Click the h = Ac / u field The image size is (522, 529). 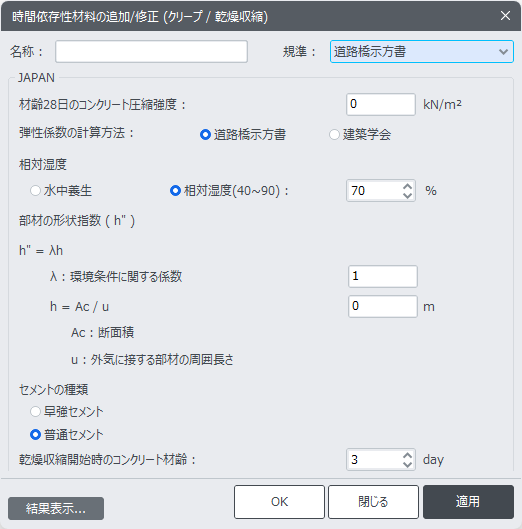tap(383, 306)
